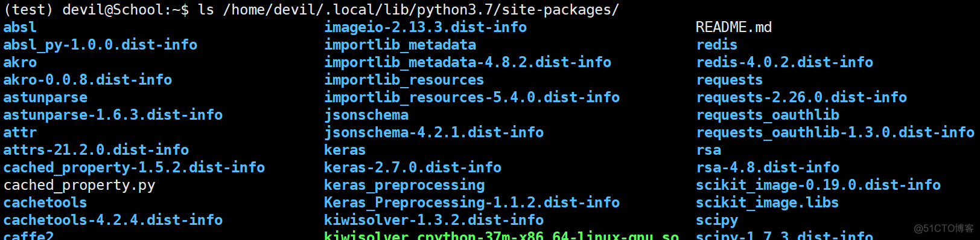Click the importlib_resources directory name

coord(404,80)
